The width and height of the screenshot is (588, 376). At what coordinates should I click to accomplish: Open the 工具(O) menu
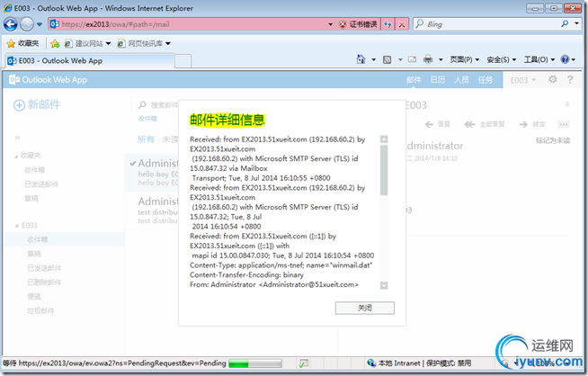pyautogui.click(x=539, y=59)
